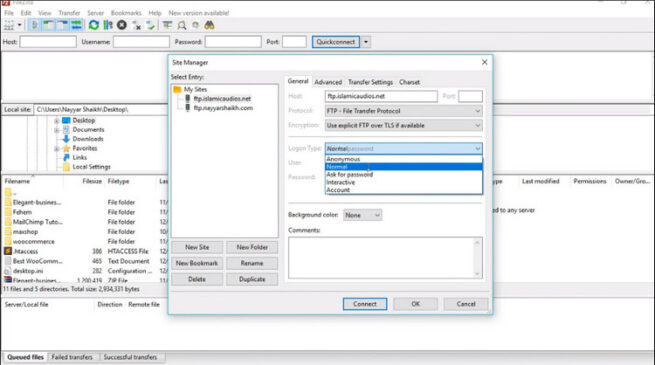Choose Anonymous logon type

point(404,159)
